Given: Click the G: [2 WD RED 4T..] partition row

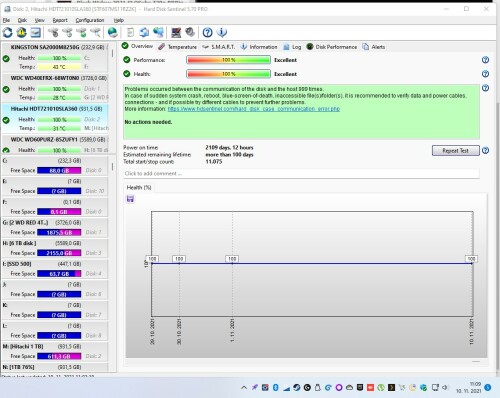Looking at the screenshot, I should click(x=55, y=227).
